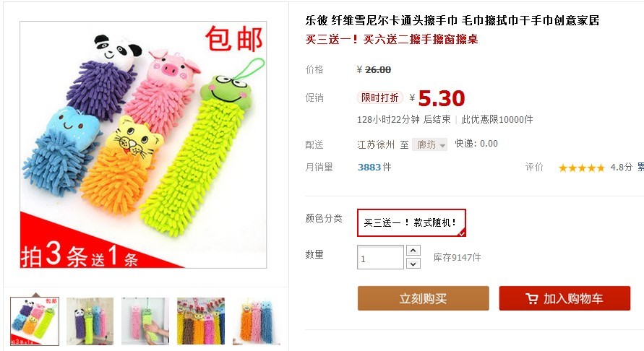This screenshot has width=644, height=351.
Task: Select the 买三送一！款式随机 color option
Action: (x=411, y=222)
